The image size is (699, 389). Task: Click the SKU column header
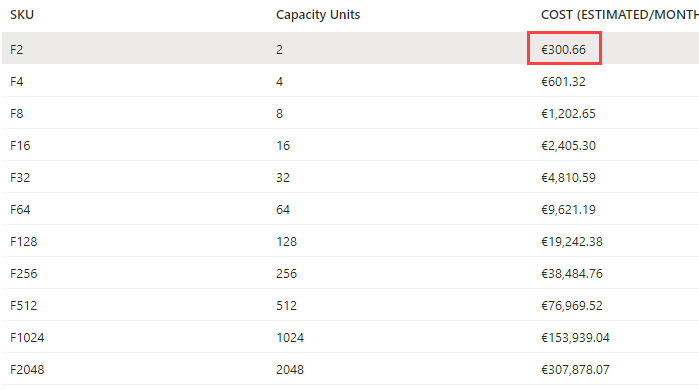(22, 15)
